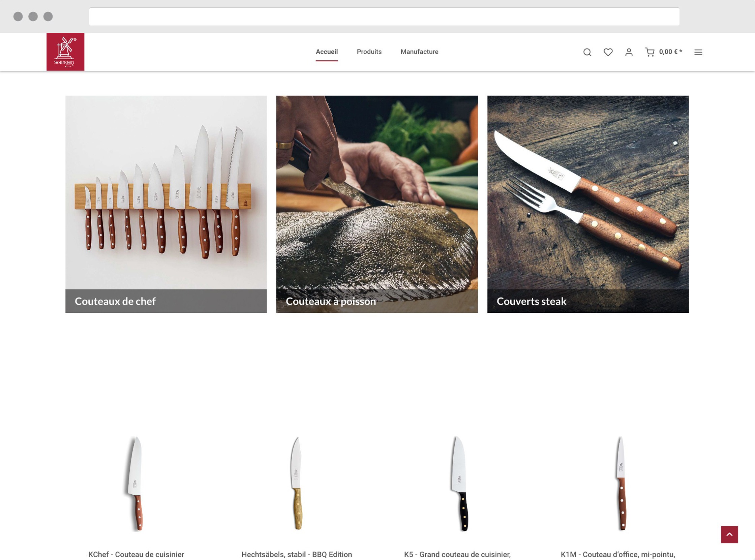Click the scroll-to-top arrow button

coord(729,534)
